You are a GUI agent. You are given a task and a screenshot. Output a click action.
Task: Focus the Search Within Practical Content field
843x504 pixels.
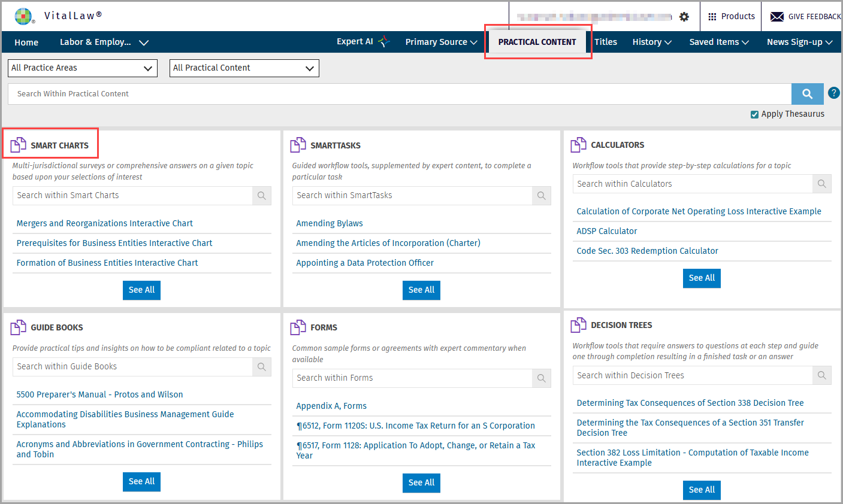(400, 94)
